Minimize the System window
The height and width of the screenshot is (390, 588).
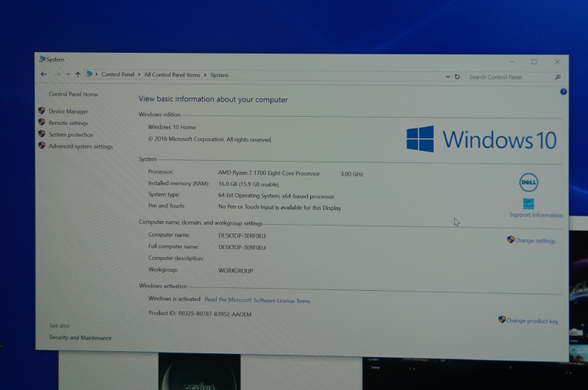(512, 62)
